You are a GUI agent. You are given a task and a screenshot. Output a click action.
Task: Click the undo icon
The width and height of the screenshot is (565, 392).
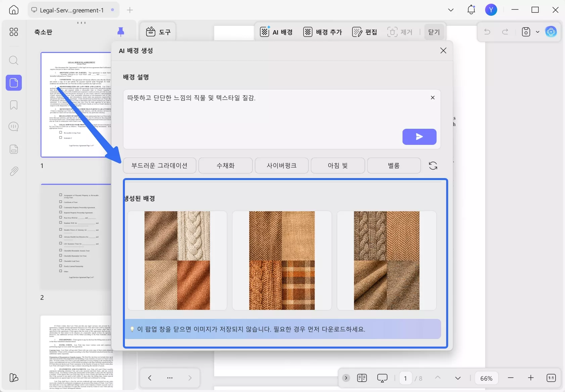[x=487, y=32]
